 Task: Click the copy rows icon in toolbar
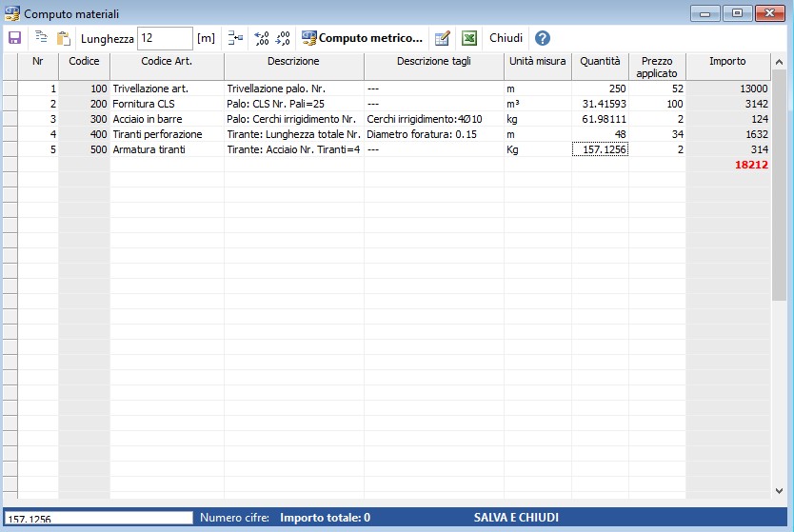pos(41,38)
